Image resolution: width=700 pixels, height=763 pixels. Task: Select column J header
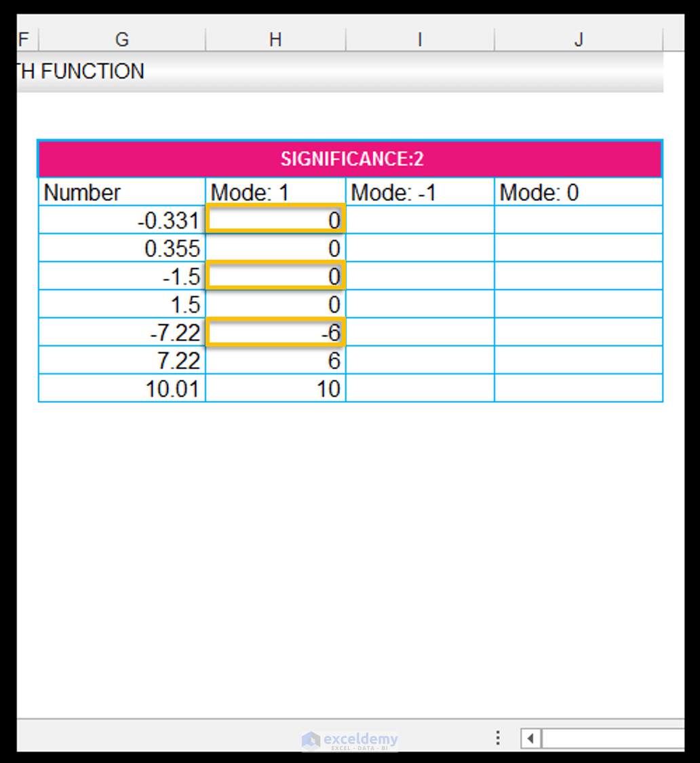pyautogui.click(x=578, y=39)
